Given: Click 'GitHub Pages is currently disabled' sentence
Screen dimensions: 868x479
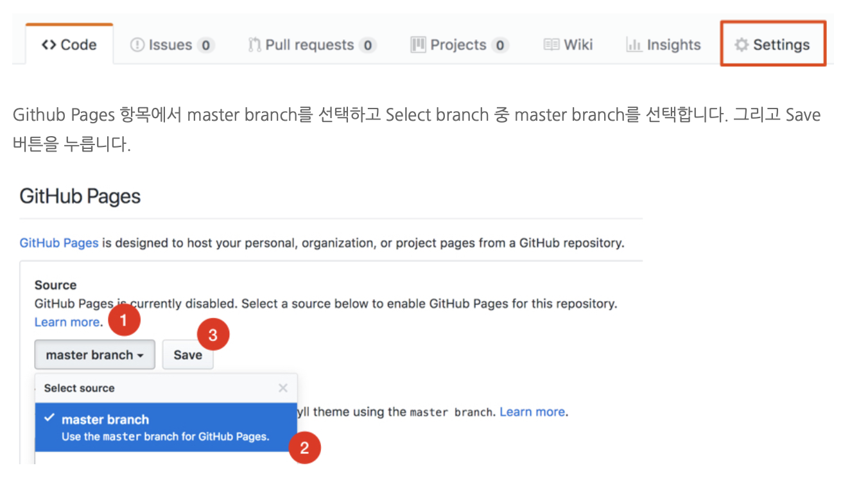Looking at the screenshot, I should 137,303.
